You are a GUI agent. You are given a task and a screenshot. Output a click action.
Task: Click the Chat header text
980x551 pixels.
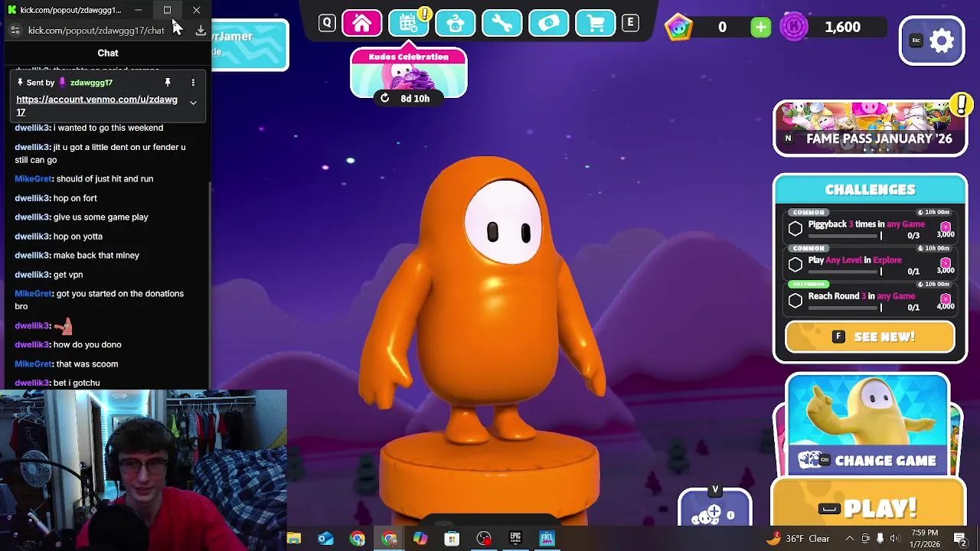(x=108, y=53)
